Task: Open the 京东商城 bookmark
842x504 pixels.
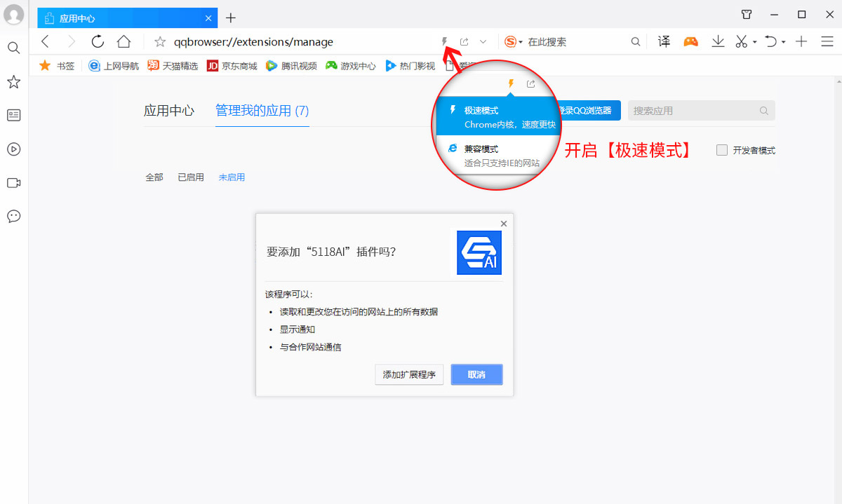Action: pyautogui.click(x=232, y=66)
